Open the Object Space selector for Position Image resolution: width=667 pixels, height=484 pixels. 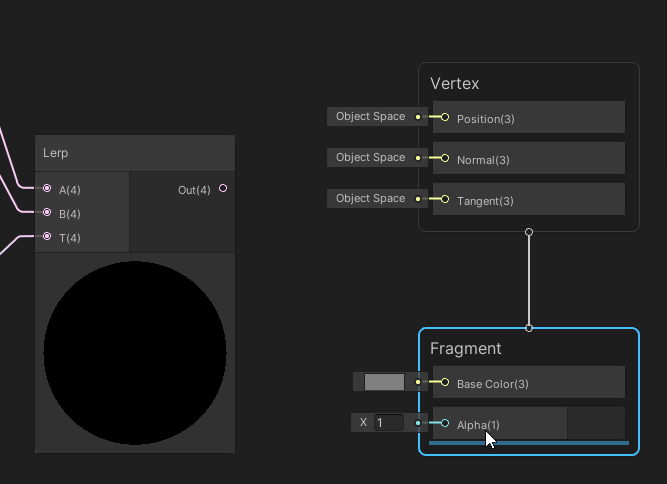click(x=371, y=117)
